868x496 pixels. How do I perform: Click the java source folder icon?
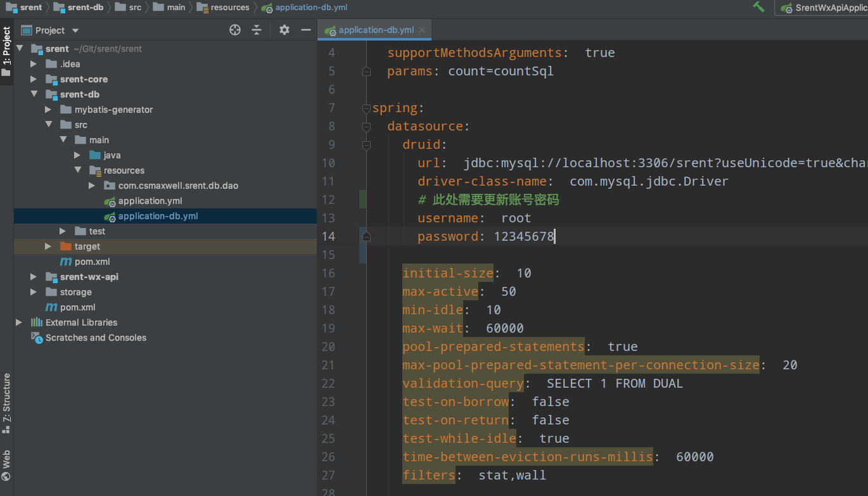(95, 155)
